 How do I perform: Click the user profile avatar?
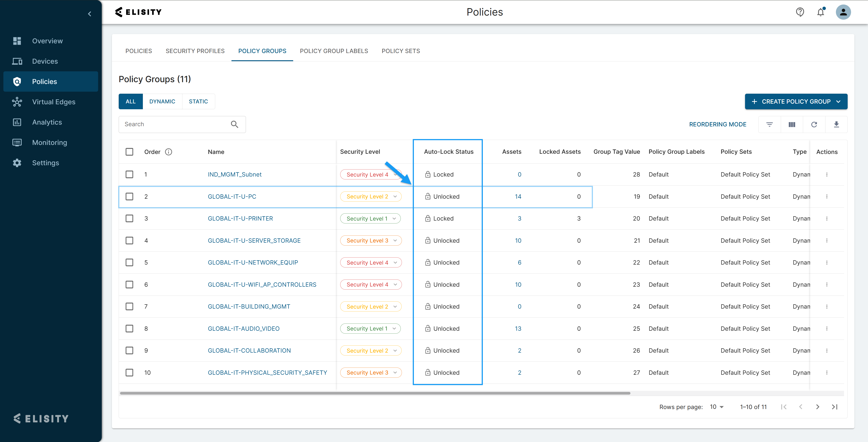point(843,12)
